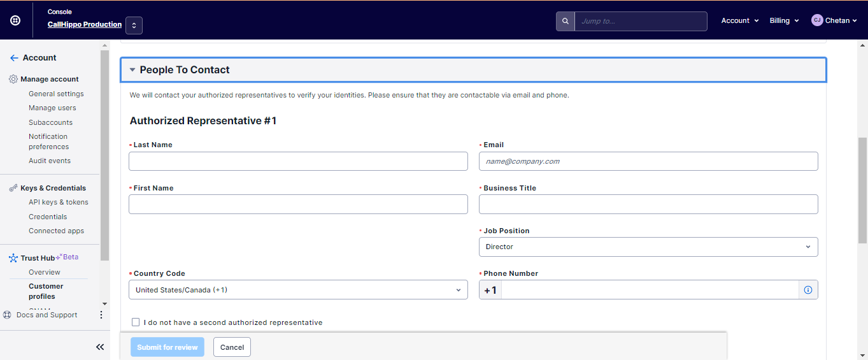Click the Jump to search field
The height and width of the screenshot is (360, 868).
coord(641,21)
